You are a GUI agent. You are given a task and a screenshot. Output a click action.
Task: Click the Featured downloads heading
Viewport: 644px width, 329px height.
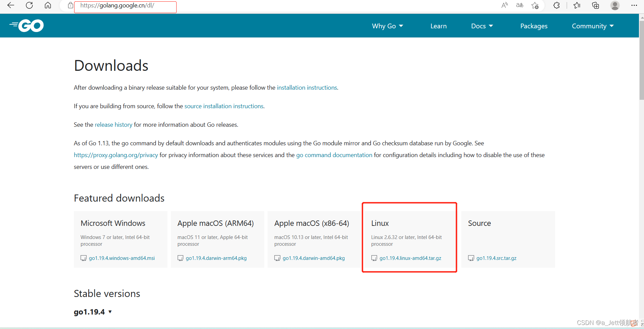point(119,198)
